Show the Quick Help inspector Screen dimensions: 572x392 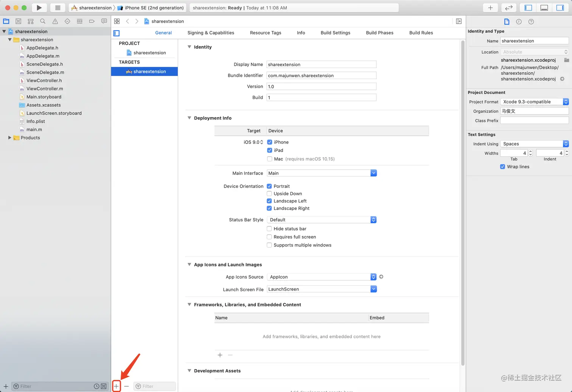click(531, 22)
